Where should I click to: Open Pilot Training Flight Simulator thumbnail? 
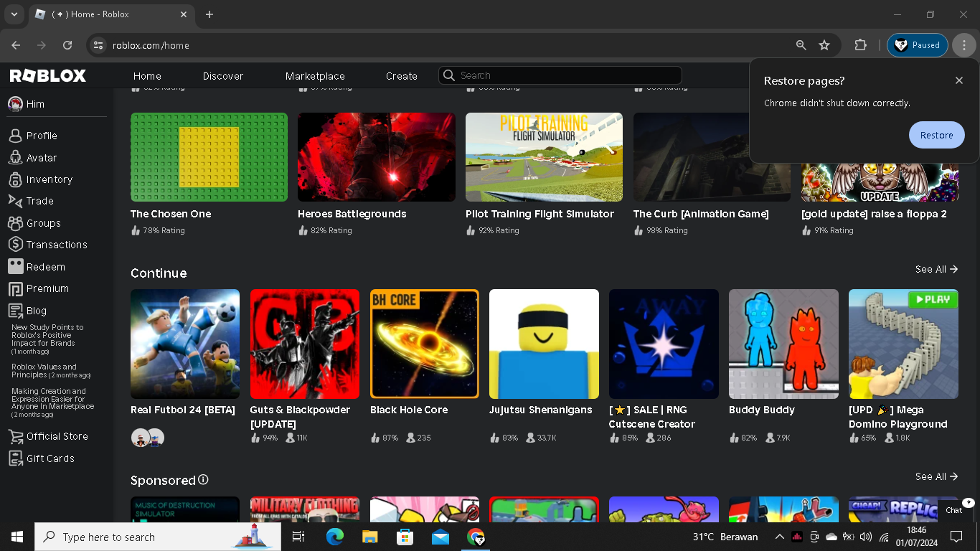544,157
